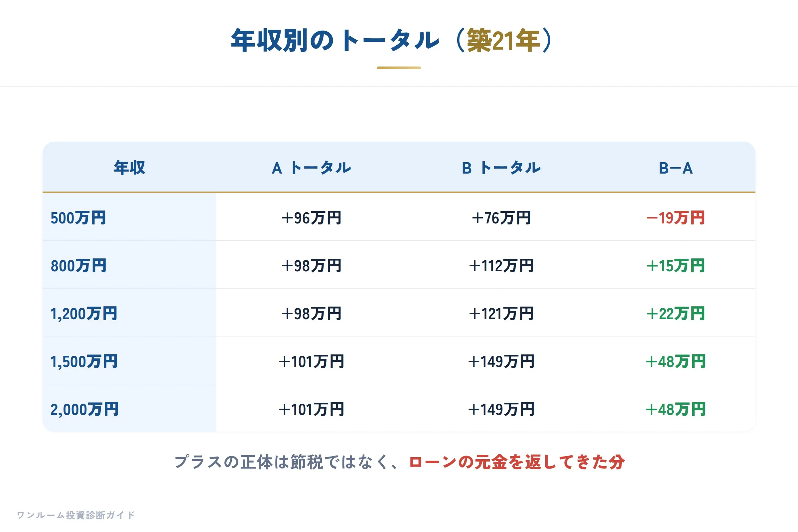Screen dimensions: 798x532
Task: Select the +96万円 cell
Action: (312, 218)
